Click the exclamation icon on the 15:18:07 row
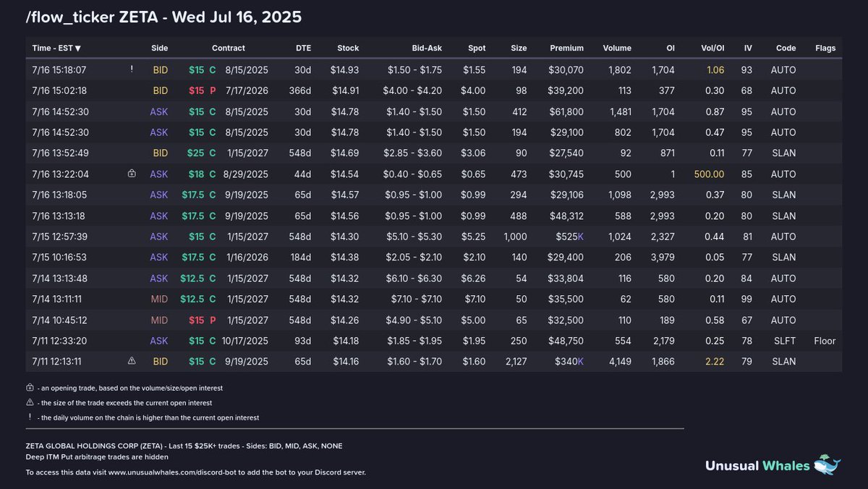 (132, 69)
